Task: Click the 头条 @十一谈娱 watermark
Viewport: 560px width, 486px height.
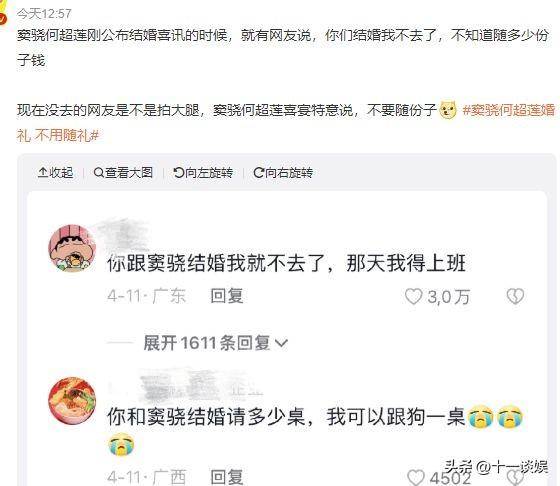Action: click(x=496, y=466)
